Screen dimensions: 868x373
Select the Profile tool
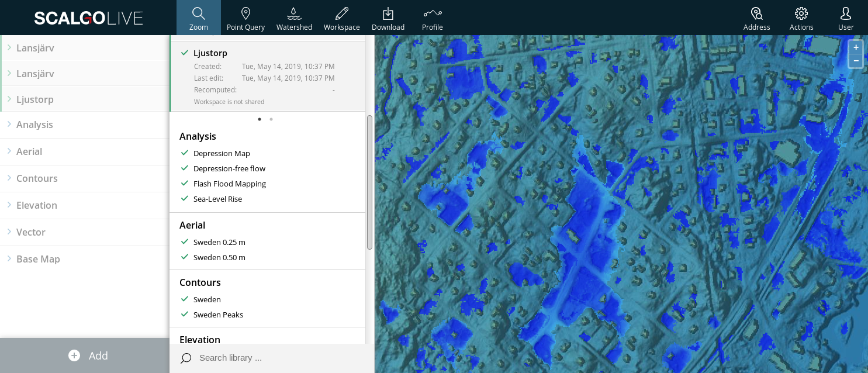pyautogui.click(x=433, y=18)
